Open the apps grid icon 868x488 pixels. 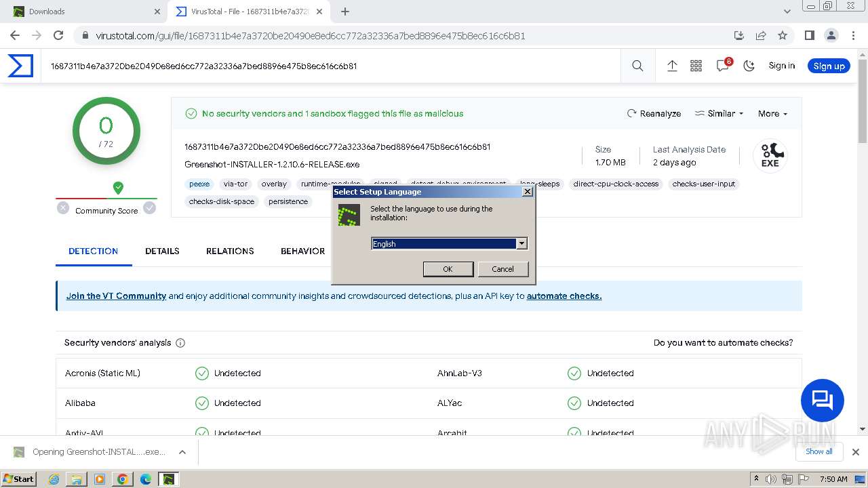[696, 66]
